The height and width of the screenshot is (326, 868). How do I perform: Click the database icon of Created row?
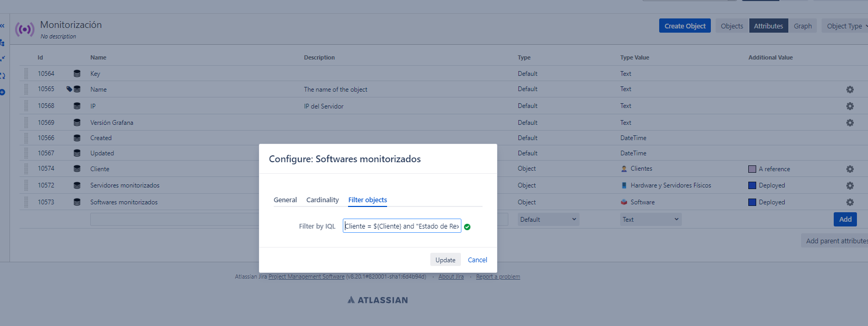77,138
